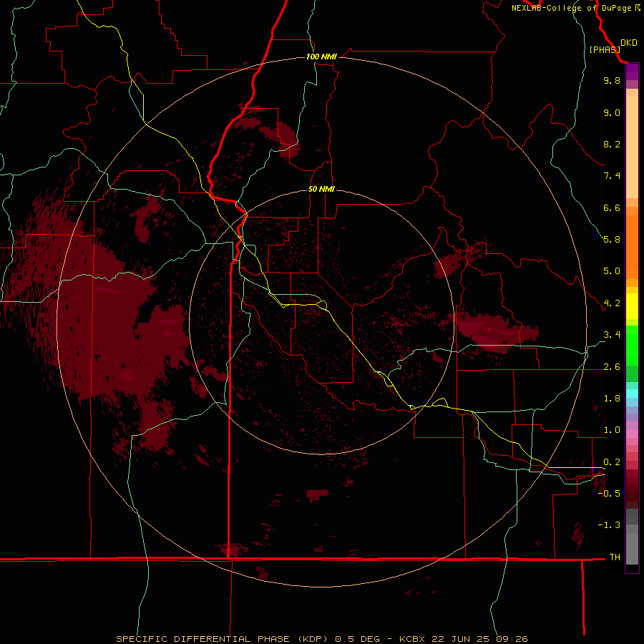Click the 0.2 value on color scale
644x644 pixels.
(612, 462)
